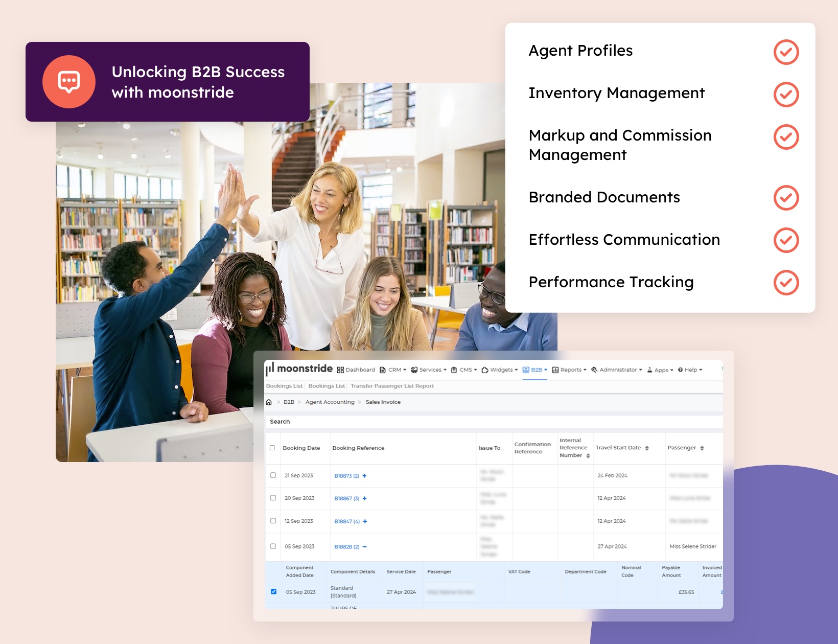Click the check icon beside Markup and Commission Management

[x=786, y=137]
